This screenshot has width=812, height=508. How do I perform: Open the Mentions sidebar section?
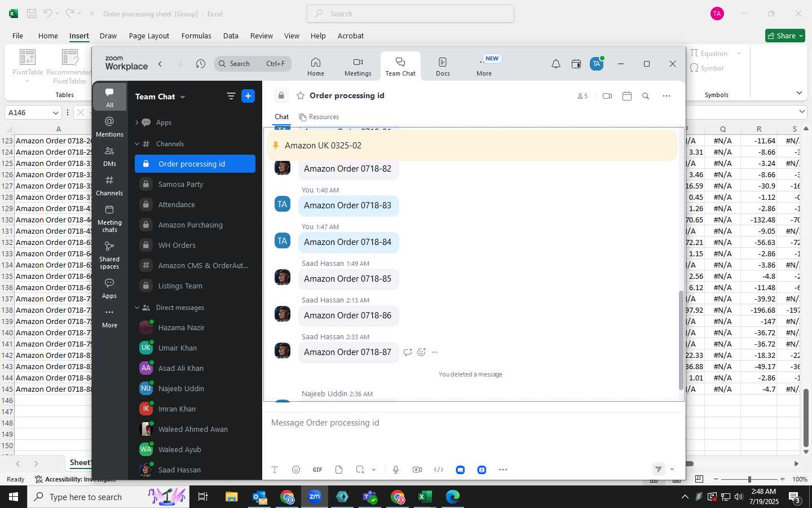109,127
